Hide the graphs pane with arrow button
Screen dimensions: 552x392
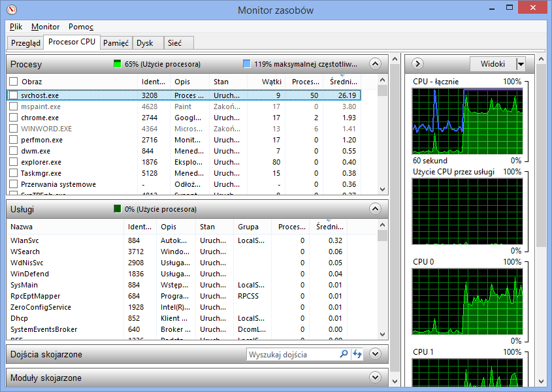[417, 64]
